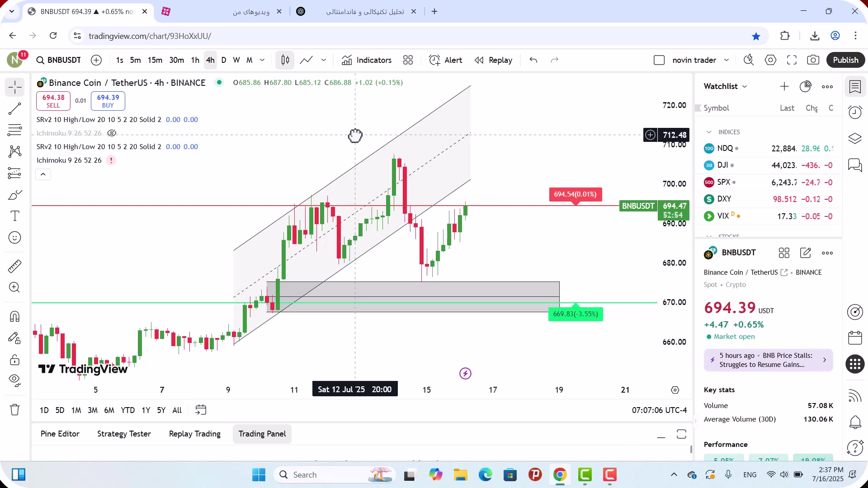Open BNB Price Stalls news item
The image size is (868, 488).
coord(768,360)
